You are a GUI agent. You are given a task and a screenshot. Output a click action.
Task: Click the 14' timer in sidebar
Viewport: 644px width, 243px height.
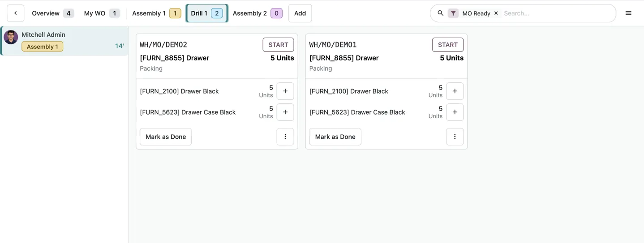click(120, 46)
